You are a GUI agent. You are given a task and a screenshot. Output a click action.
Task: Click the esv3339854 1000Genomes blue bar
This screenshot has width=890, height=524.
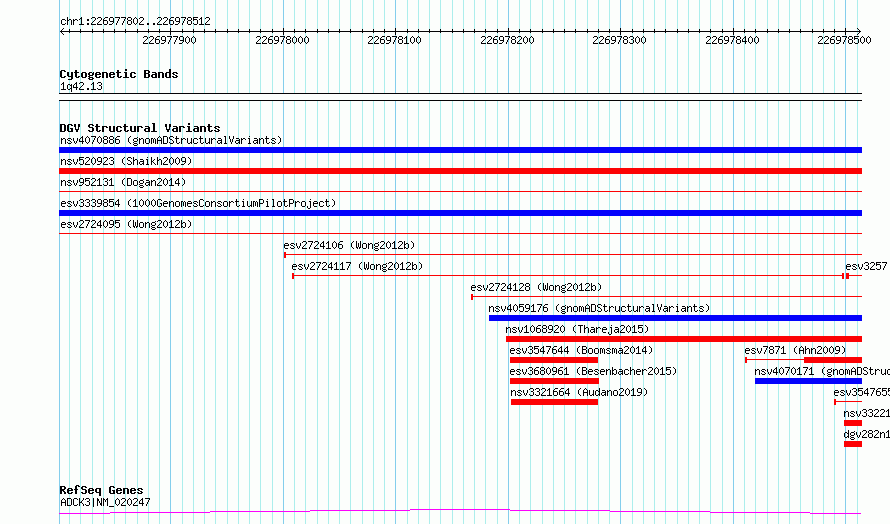pos(460,213)
